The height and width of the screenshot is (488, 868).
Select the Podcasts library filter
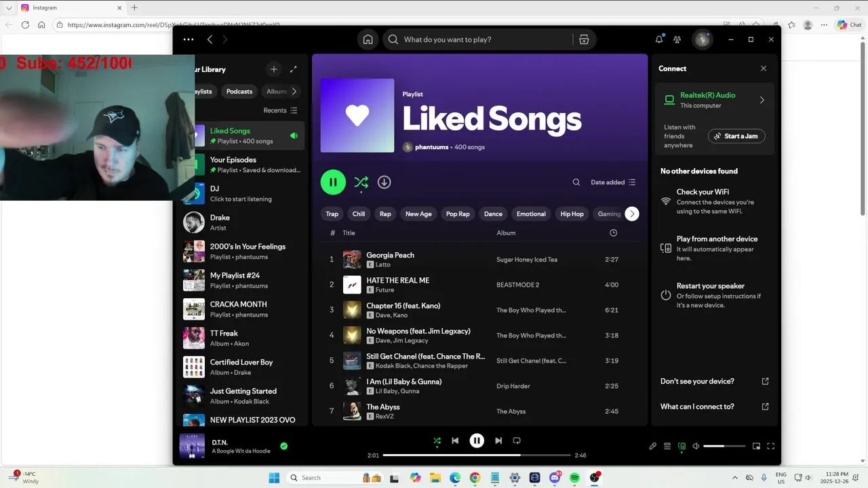[239, 91]
